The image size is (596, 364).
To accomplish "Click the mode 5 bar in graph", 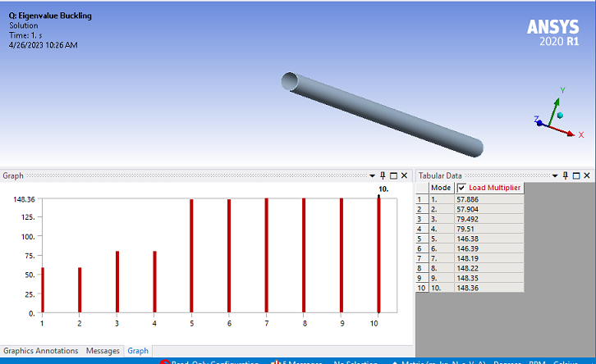I will pyautogui.click(x=191, y=256).
